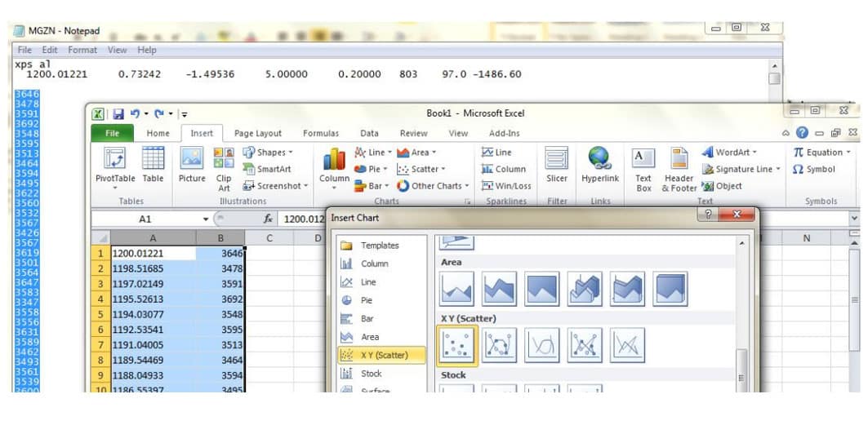Click the Insert Chart gallery scrollbar up arrow
This screenshot has width=868, height=434.
coord(741,243)
